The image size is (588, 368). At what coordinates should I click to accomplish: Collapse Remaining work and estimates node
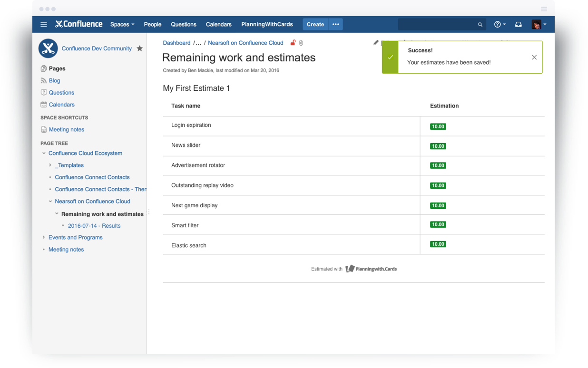click(57, 214)
